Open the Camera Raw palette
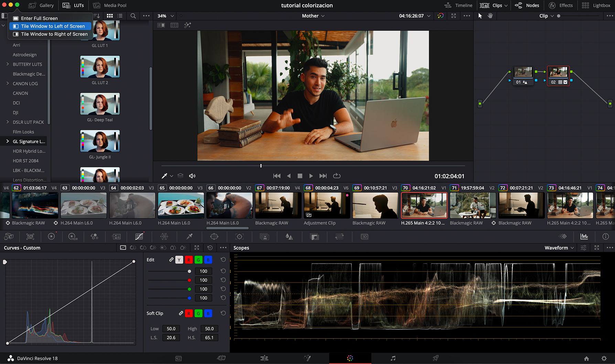 coord(9,236)
